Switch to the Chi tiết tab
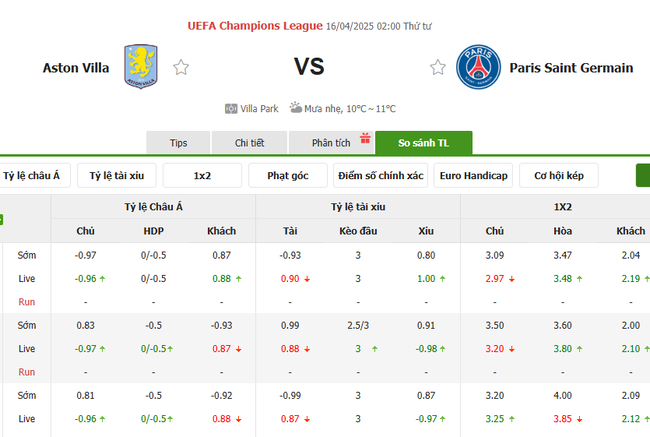The width and height of the screenshot is (650, 437). (x=250, y=143)
